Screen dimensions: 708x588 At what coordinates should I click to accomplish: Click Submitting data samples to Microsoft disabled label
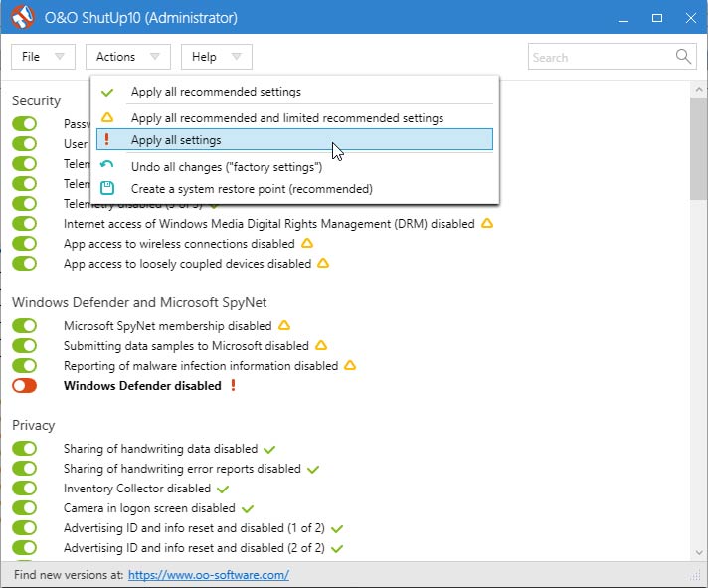point(187,346)
